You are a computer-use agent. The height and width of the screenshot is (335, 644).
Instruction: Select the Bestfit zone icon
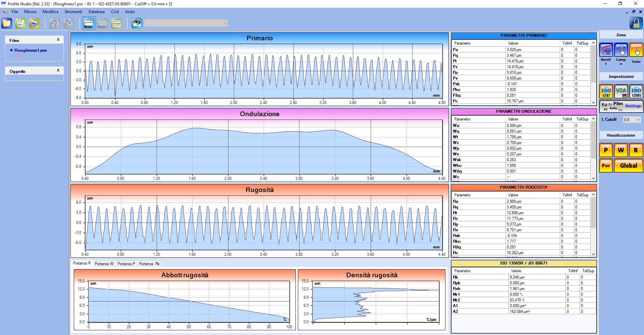(606, 50)
